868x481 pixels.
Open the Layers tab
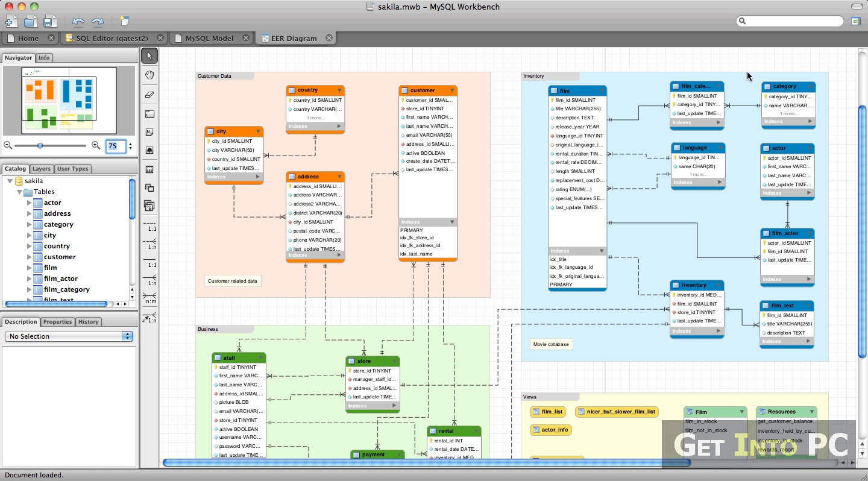[42, 169]
